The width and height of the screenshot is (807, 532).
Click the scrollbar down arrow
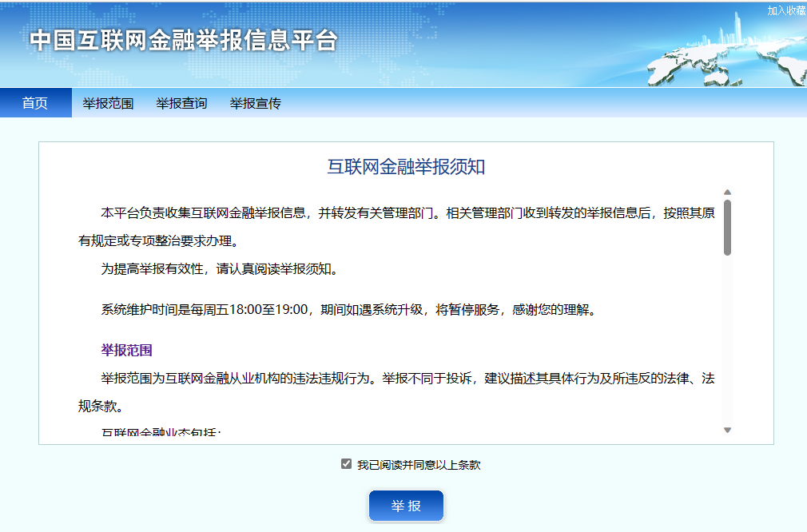coord(726,430)
